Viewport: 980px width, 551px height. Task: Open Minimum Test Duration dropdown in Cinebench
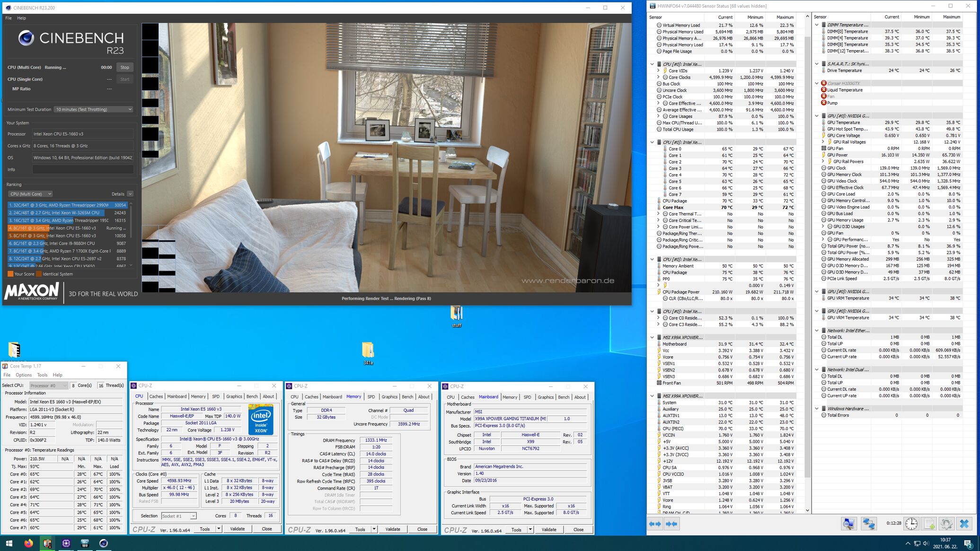pos(93,109)
